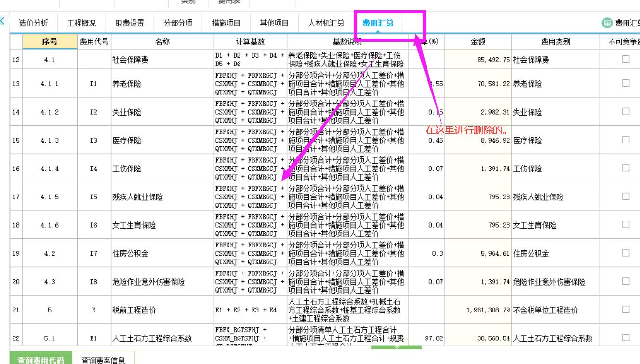Click the name cell 工伤保险
The width and height of the screenshot is (640, 364).
point(162,169)
